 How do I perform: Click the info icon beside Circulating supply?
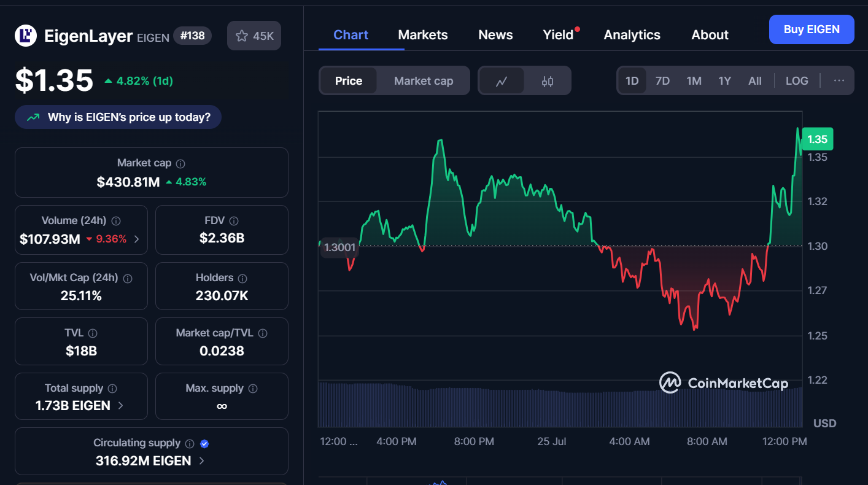point(190,443)
